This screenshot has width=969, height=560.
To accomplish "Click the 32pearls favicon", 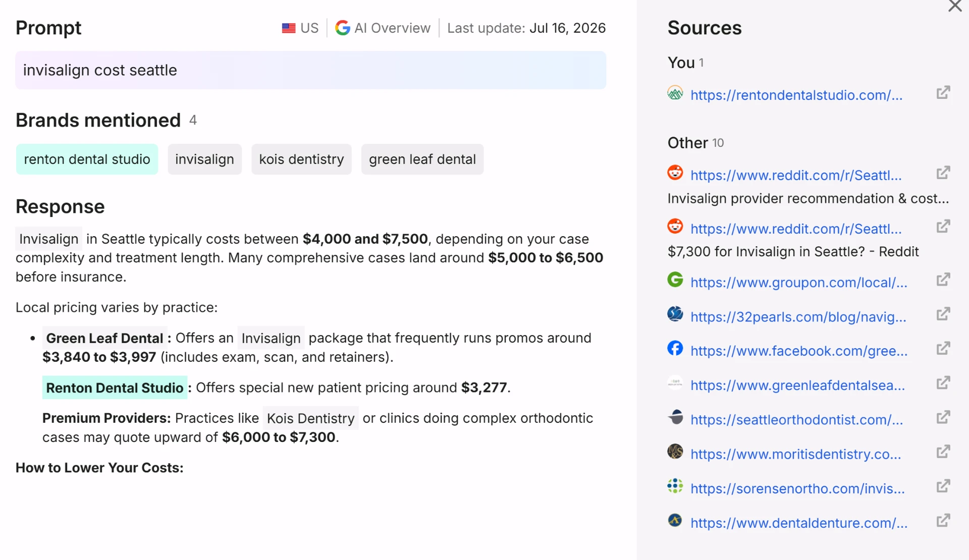I will (x=675, y=314).
